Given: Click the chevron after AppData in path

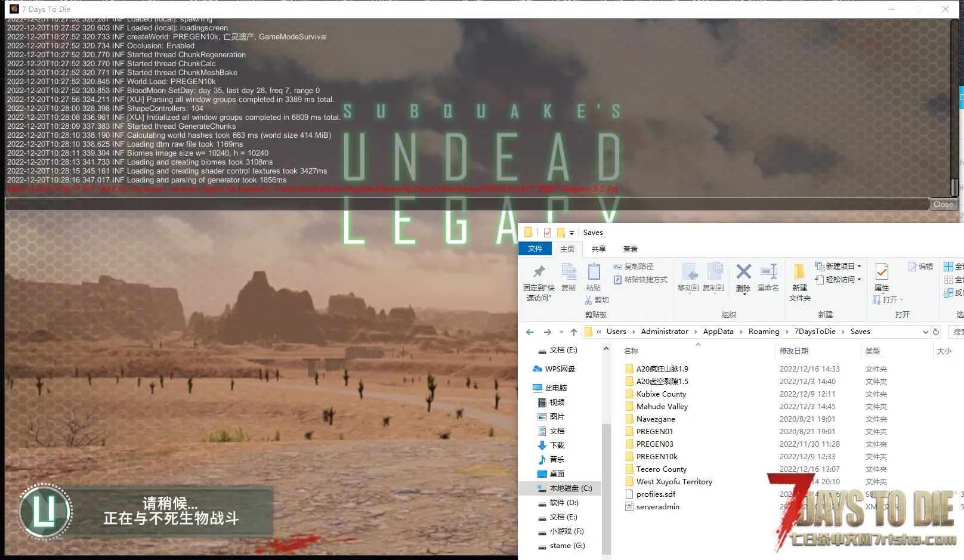Looking at the screenshot, I should (741, 332).
